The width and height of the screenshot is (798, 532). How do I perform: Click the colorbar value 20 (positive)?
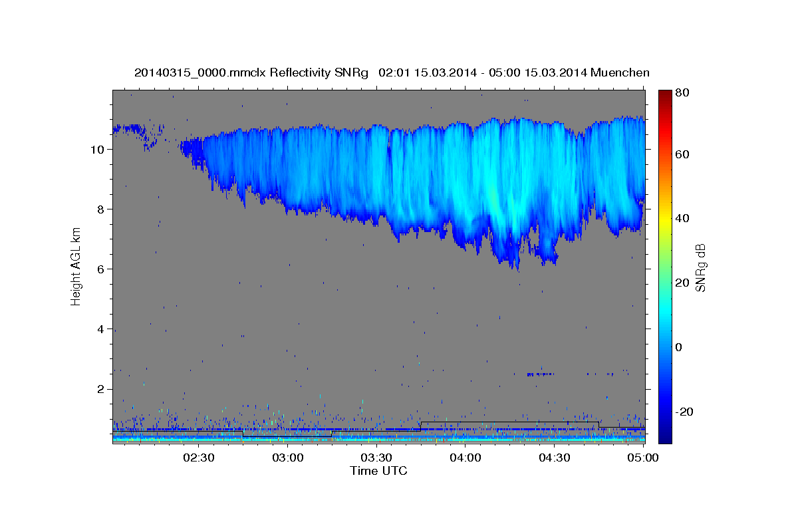tap(682, 283)
